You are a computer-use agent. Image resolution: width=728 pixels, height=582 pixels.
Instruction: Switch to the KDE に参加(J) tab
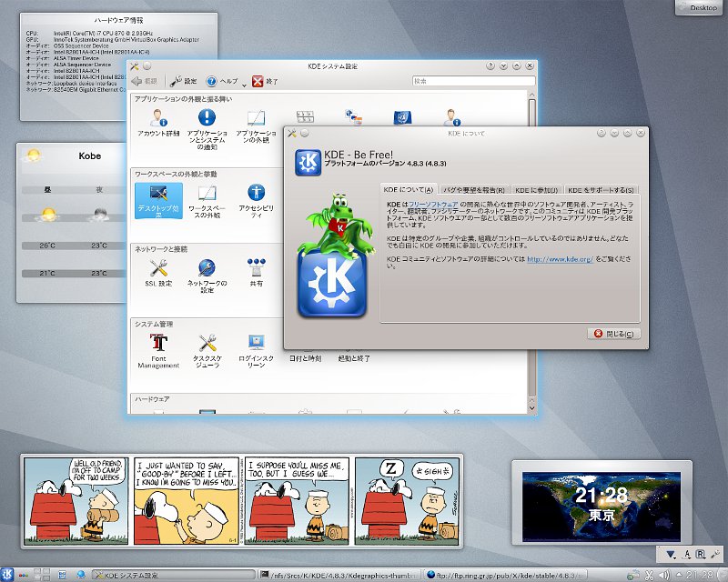(537, 190)
